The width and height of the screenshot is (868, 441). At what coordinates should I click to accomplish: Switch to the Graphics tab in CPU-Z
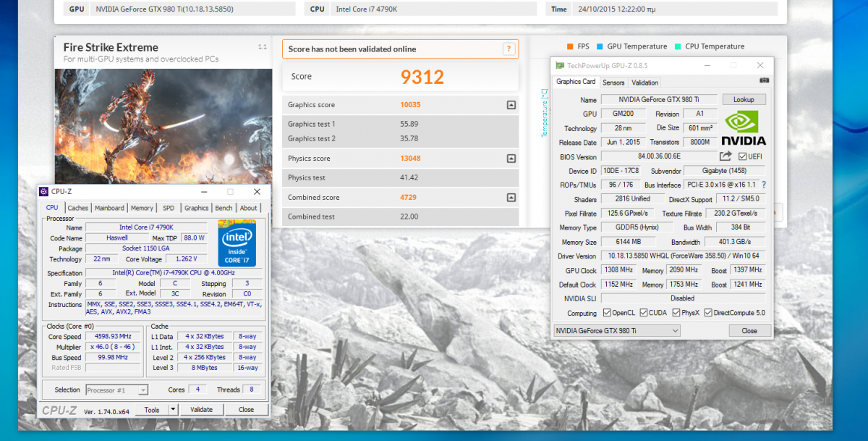pyautogui.click(x=196, y=208)
